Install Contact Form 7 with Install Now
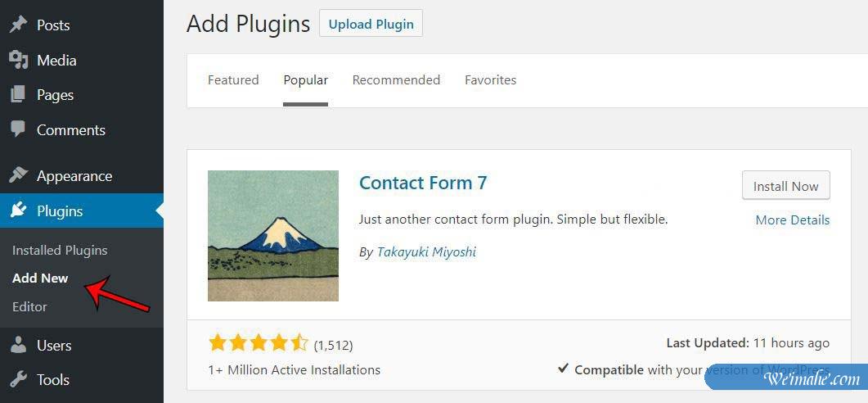868x403 pixels. (785, 186)
